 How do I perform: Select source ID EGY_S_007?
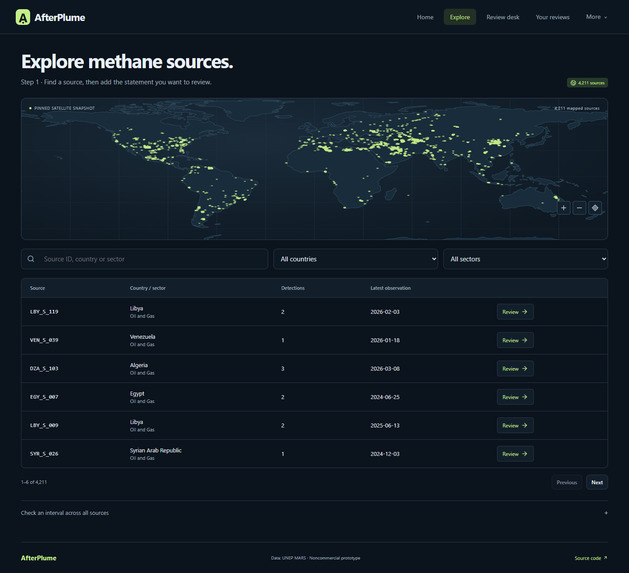point(44,397)
